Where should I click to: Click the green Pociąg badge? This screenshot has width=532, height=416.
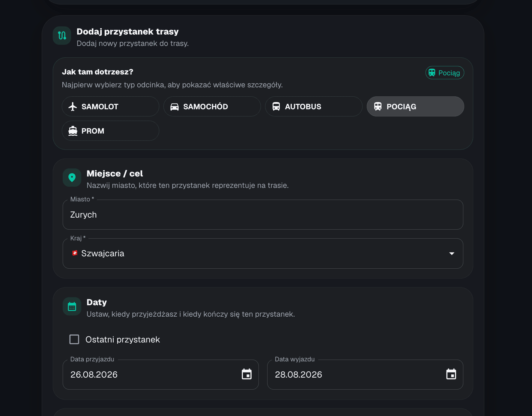445,73
